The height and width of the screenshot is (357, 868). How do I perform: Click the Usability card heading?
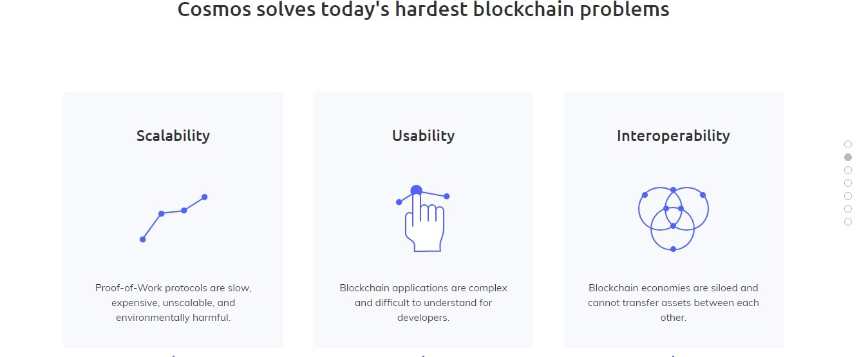click(423, 136)
